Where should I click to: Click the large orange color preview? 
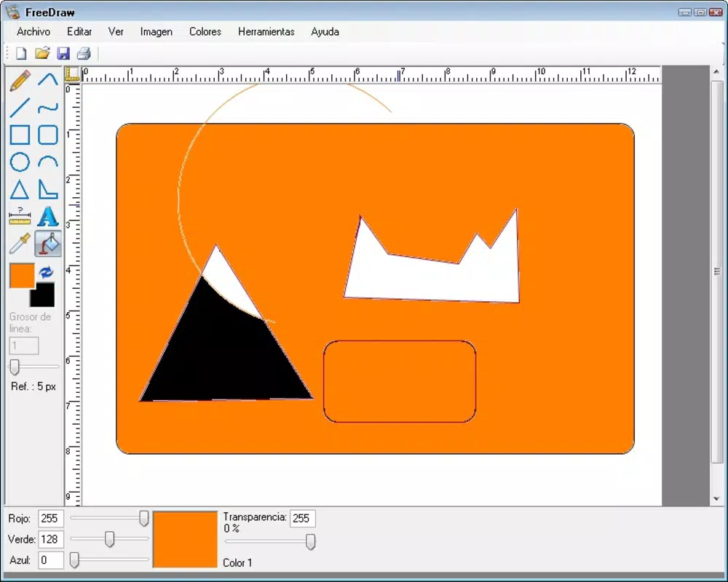pos(185,539)
